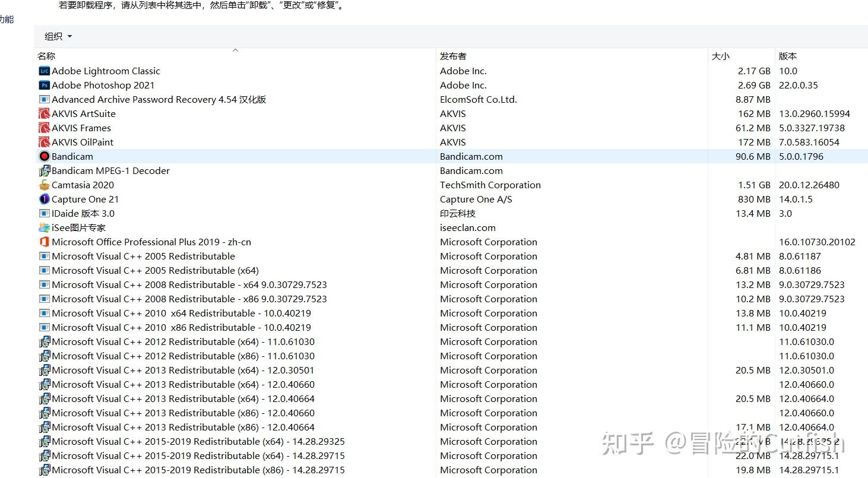Image resolution: width=868 pixels, height=478 pixels.
Task: Select Adobe Photoshop 2021 program name
Action: pos(103,85)
